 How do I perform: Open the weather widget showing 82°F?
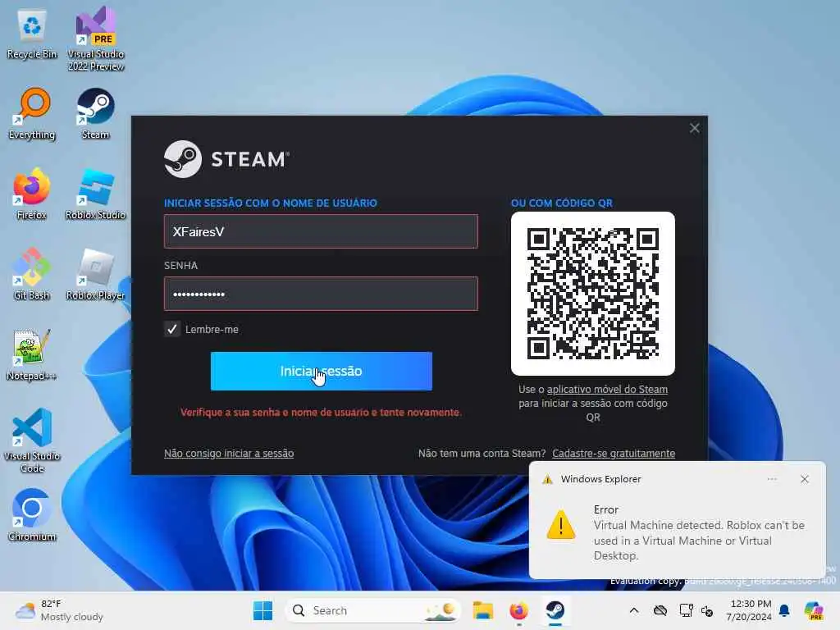click(59, 610)
